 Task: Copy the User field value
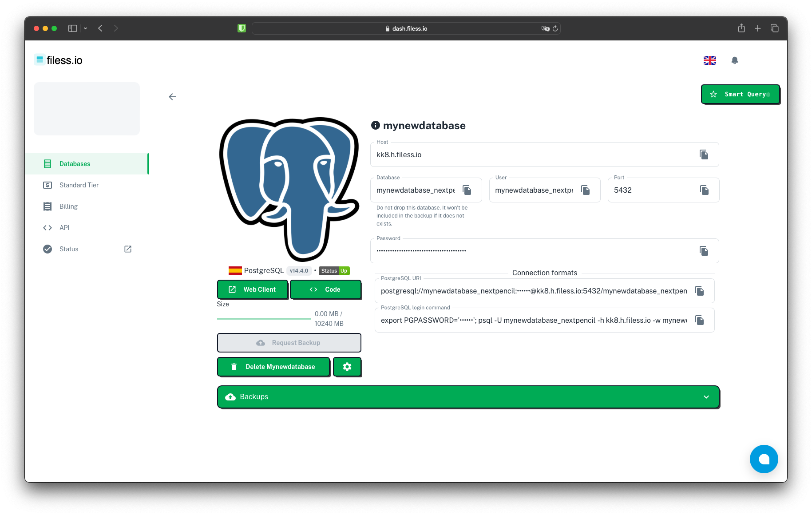click(x=585, y=190)
